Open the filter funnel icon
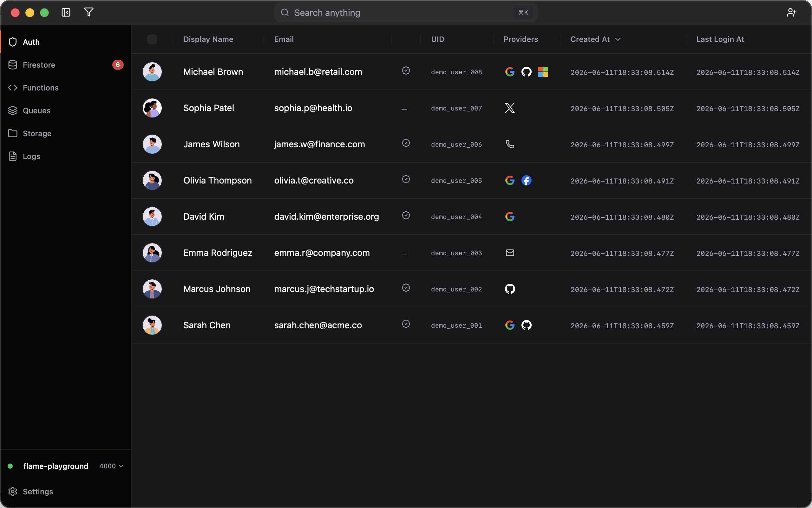Image resolution: width=812 pixels, height=508 pixels. 88,12
